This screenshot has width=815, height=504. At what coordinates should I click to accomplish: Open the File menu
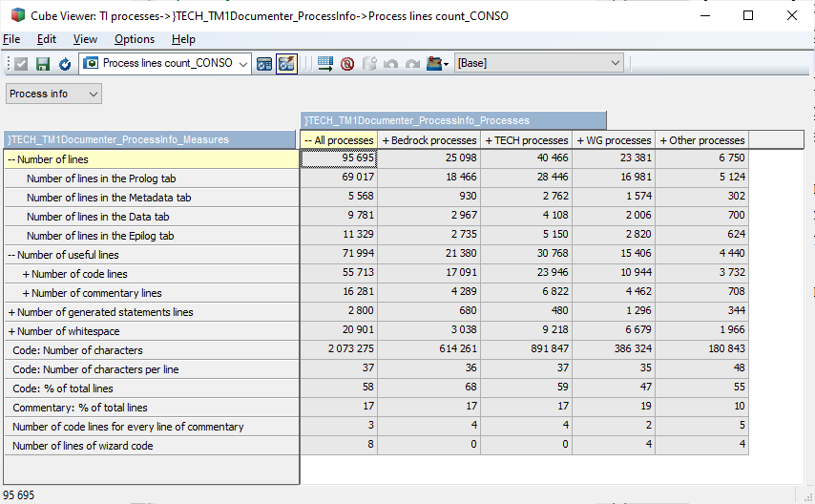[10, 39]
